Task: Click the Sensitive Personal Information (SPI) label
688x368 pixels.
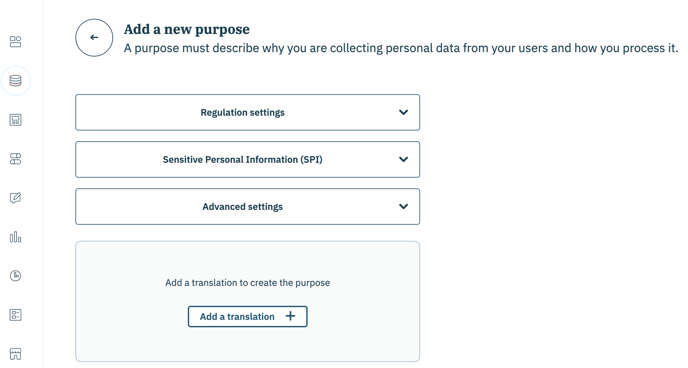Action: [x=243, y=160]
